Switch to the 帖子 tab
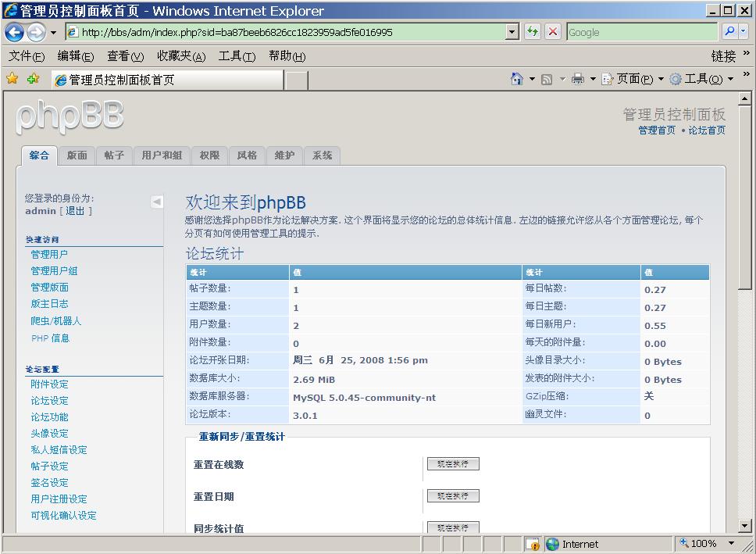 [114, 155]
